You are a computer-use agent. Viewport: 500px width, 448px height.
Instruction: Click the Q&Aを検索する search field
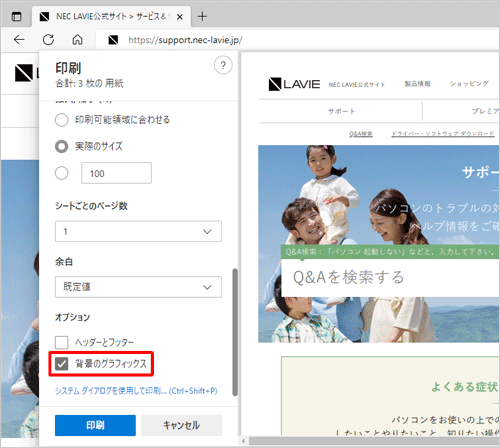390,278
